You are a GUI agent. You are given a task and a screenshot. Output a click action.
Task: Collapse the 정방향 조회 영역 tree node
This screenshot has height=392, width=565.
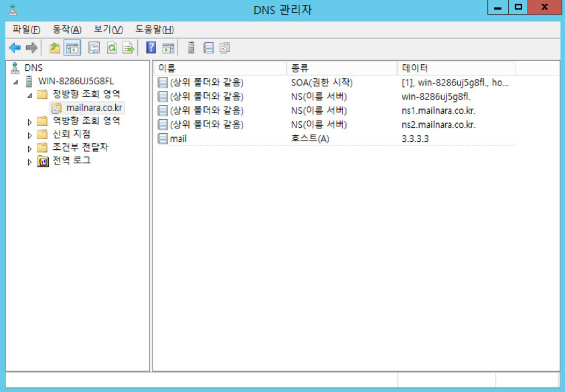[x=30, y=96]
